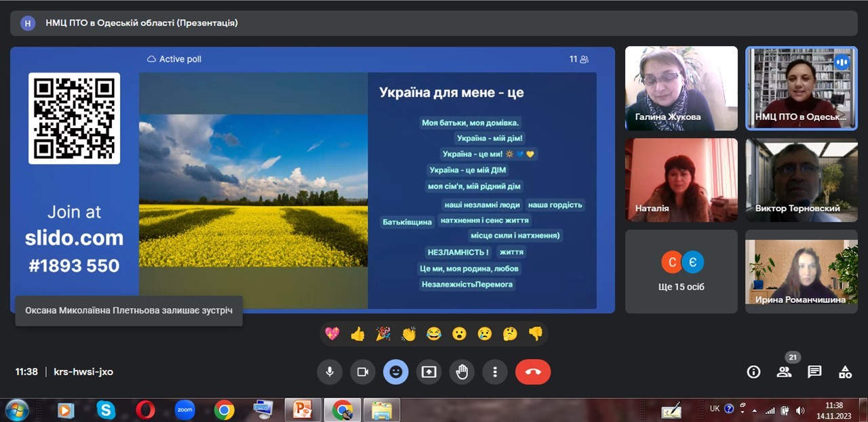This screenshot has height=422, width=868.
Task: Open chat with everyone
Action: pyautogui.click(x=814, y=372)
